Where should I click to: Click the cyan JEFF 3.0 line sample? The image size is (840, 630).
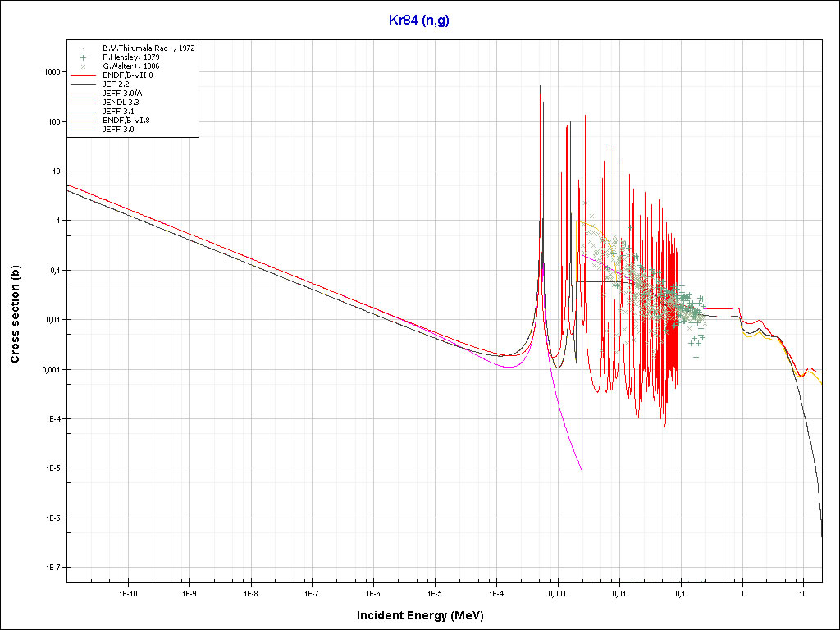tap(84, 130)
